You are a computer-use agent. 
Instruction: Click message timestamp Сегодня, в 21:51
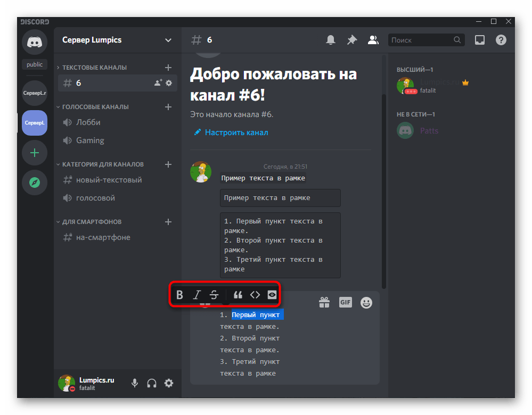(x=285, y=167)
